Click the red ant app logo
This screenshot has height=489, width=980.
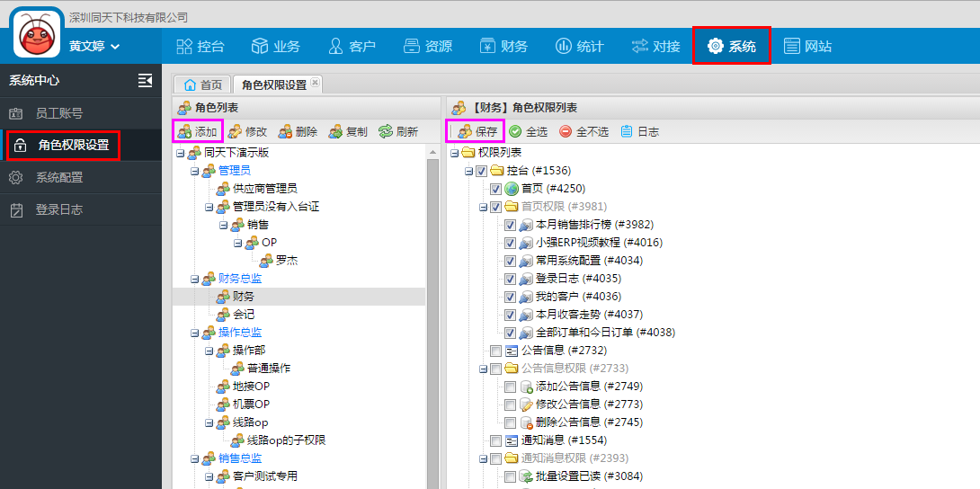pyautogui.click(x=36, y=35)
